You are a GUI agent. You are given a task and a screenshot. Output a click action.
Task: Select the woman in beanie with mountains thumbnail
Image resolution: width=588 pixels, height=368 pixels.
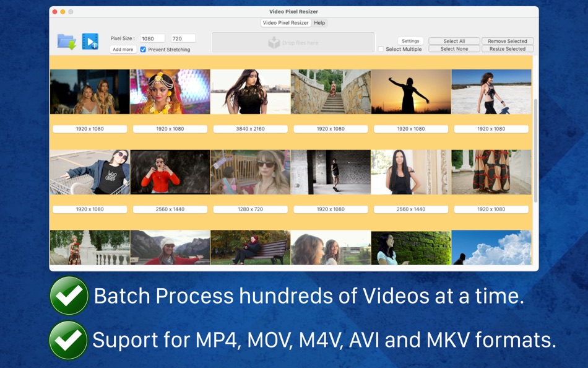pyautogui.click(x=170, y=248)
